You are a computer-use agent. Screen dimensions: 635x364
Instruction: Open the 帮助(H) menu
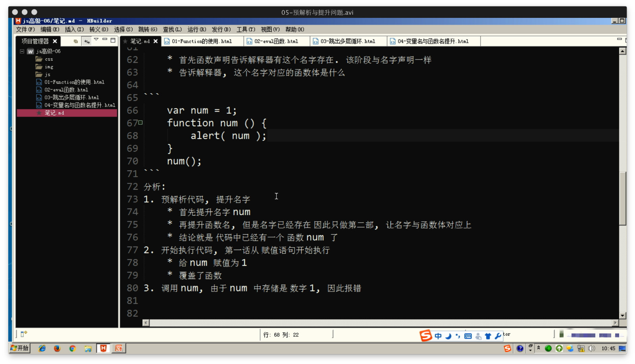click(295, 29)
